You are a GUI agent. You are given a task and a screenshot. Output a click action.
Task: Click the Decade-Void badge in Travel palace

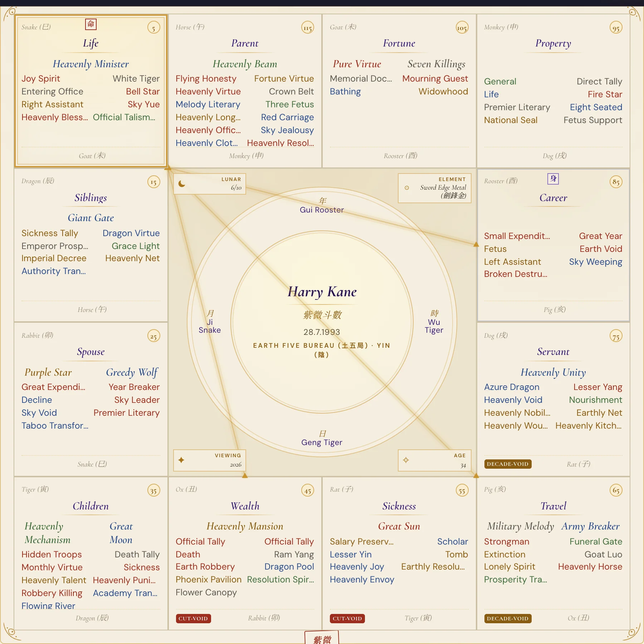point(508,619)
